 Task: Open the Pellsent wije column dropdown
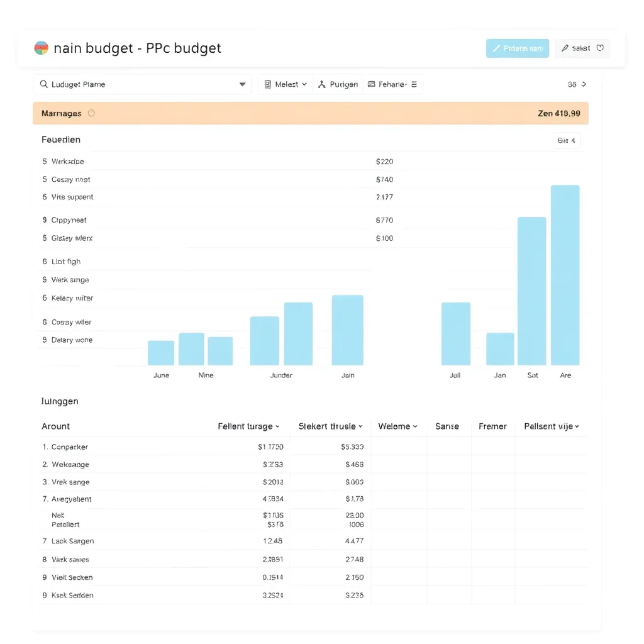pyautogui.click(x=577, y=426)
